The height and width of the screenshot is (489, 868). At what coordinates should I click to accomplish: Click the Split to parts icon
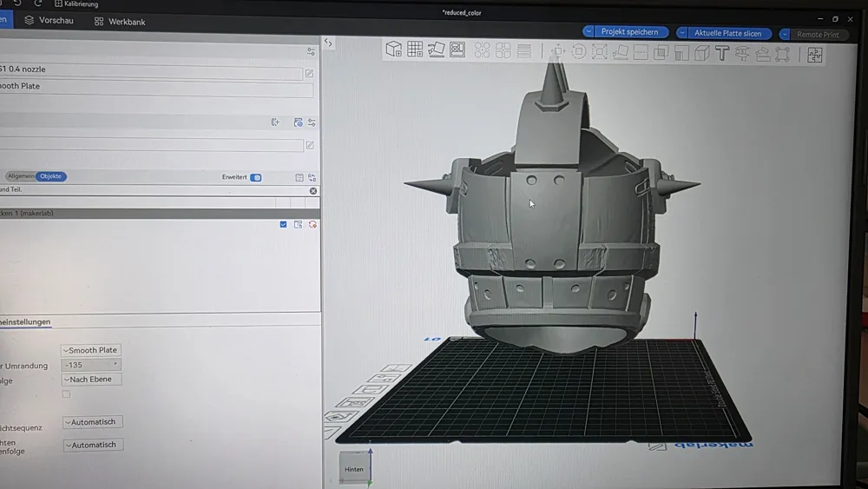coord(503,50)
